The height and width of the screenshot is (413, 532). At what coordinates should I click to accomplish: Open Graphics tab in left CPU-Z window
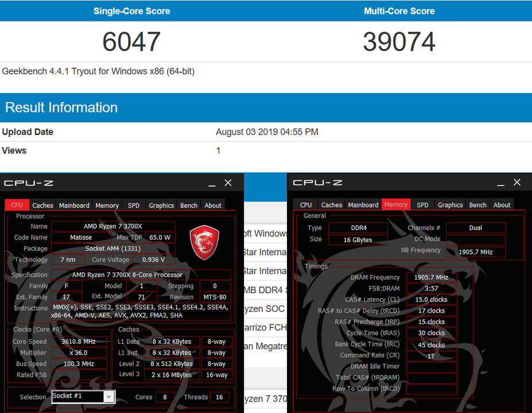click(x=161, y=205)
